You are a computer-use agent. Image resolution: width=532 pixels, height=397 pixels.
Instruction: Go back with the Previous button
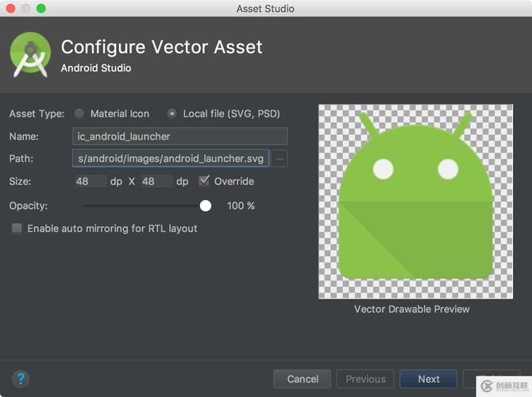tap(365, 379)
